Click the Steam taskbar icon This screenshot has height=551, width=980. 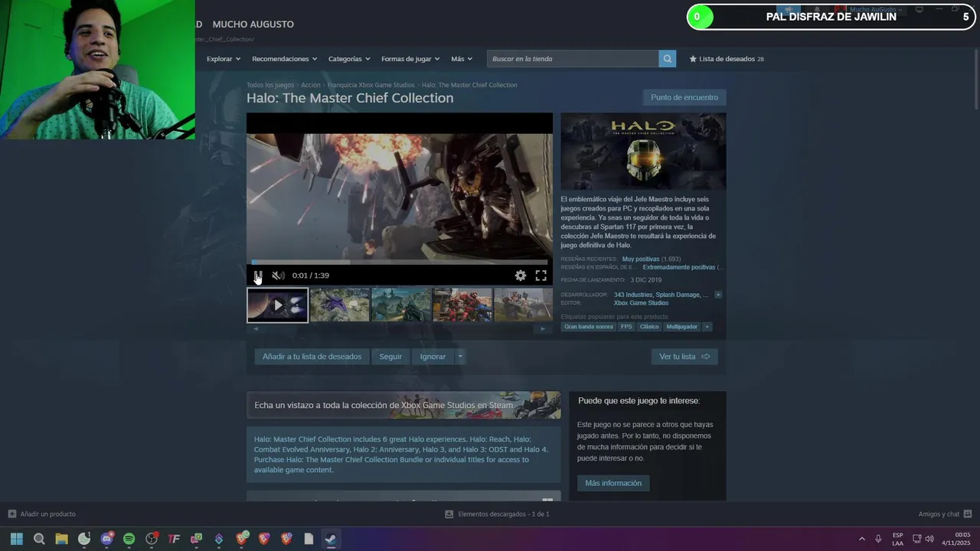pos(330,539)
